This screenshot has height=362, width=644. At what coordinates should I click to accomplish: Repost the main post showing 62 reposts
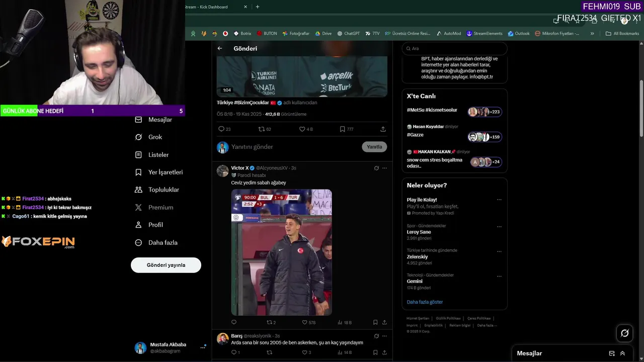pyautogui.click(x=265, y=129)
